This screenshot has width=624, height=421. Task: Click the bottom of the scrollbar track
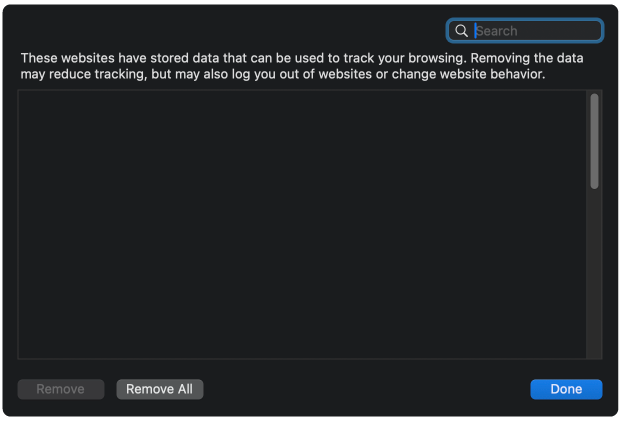point(594,352)
